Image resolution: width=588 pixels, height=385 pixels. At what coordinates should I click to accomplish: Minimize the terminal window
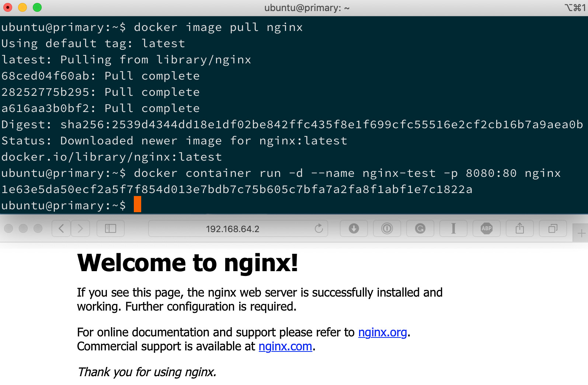(x=22, y=7)
